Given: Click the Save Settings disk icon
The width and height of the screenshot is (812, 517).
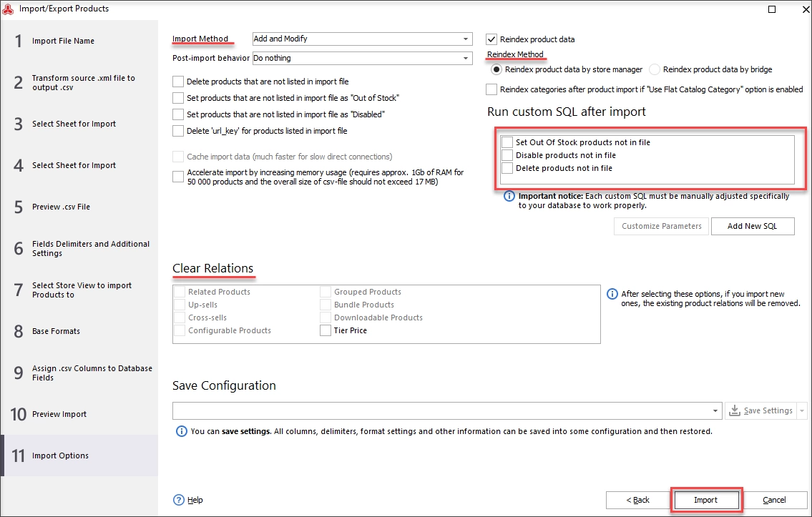Looking at the screenshot, I should 734,410.
